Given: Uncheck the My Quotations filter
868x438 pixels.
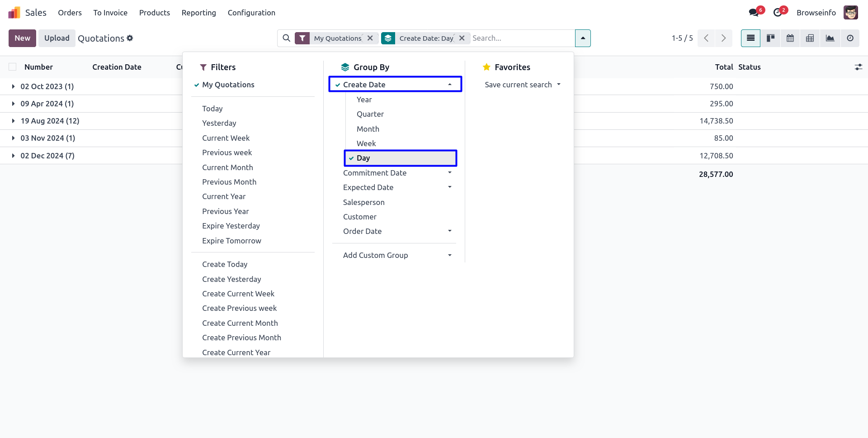Looking at the screenshot, I should [x=228, y=85].
